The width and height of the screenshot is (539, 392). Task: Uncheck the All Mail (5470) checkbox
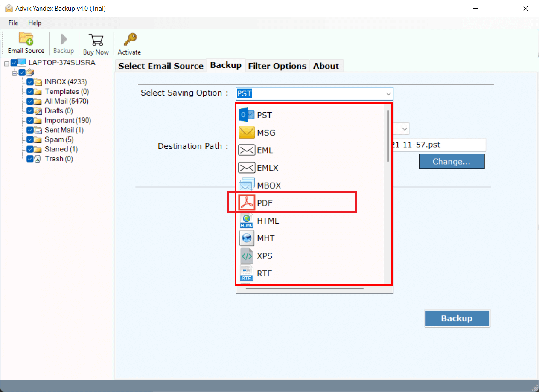[x=30, y=101]
